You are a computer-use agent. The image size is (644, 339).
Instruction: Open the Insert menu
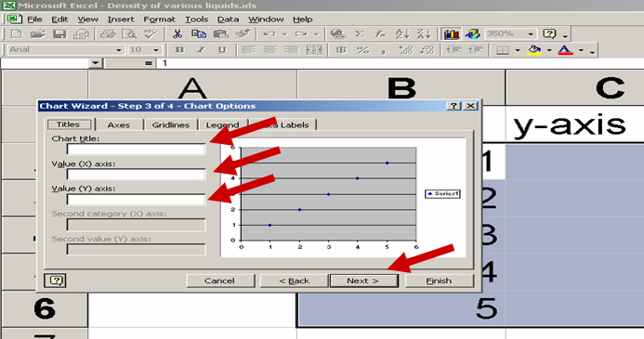point(121,20)
